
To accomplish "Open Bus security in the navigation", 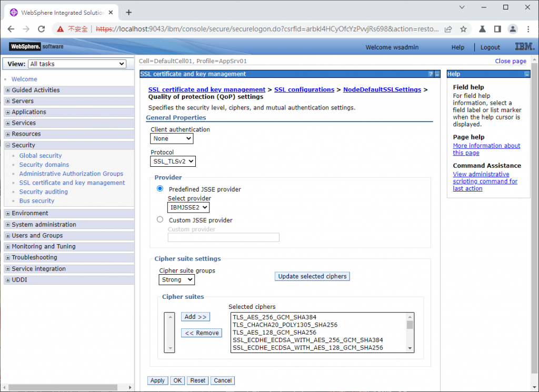I will pos(37,200).
